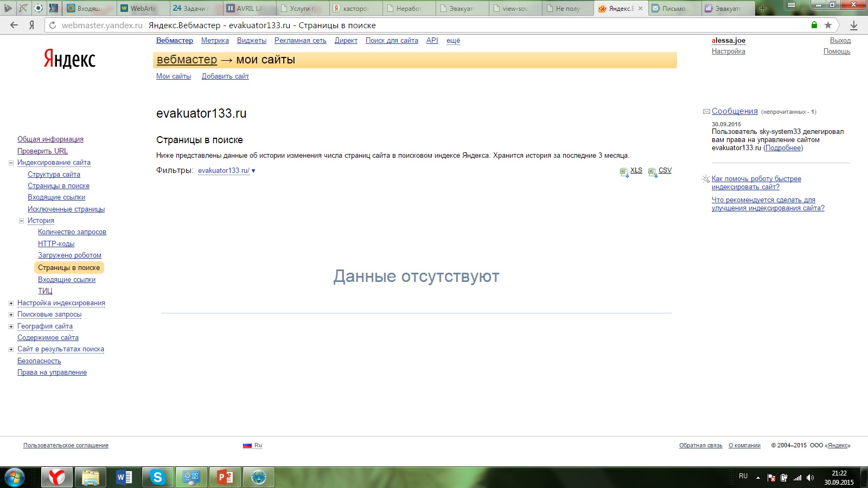Image resolution: width=868 pixels, height=488 pixels.
Task: Click the green padlock security icon
Action: point(814,25)
